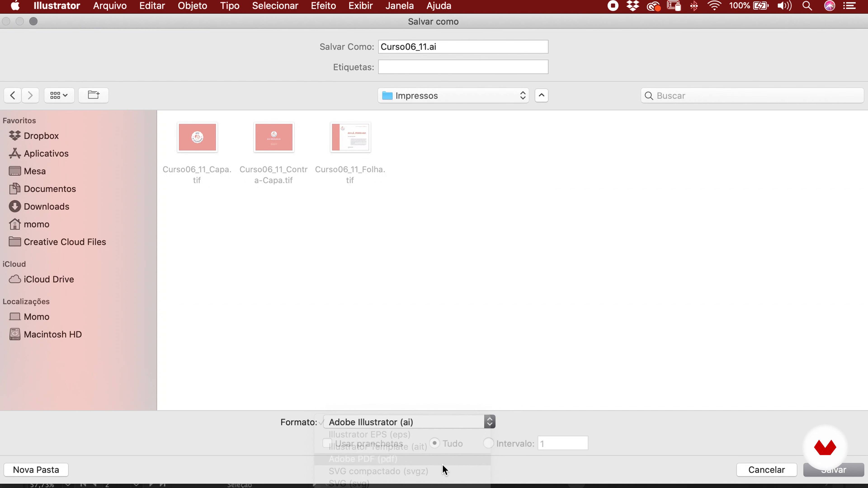Image resolution: width=868 pixels, height=488 pixels.
Task: Click the Intervalo range input field
Action: [x=563, y=443]
